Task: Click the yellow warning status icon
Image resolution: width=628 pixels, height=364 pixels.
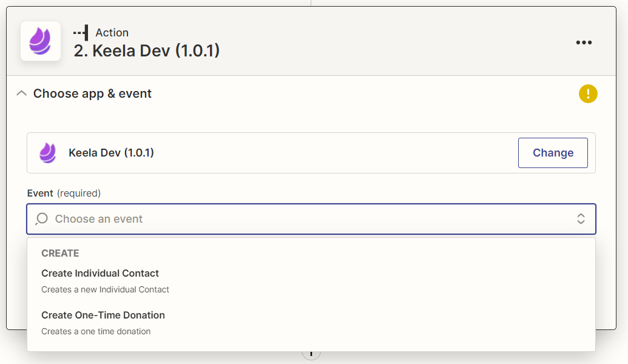Action: pyautogui.click(x=588, y=93)
